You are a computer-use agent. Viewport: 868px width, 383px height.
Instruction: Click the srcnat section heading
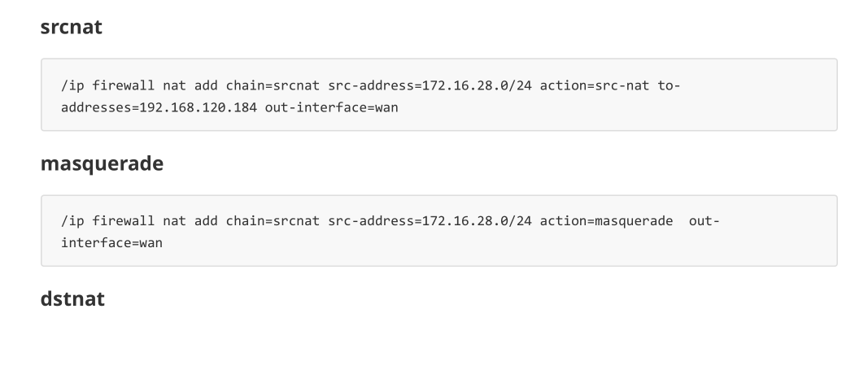[72, 27]
